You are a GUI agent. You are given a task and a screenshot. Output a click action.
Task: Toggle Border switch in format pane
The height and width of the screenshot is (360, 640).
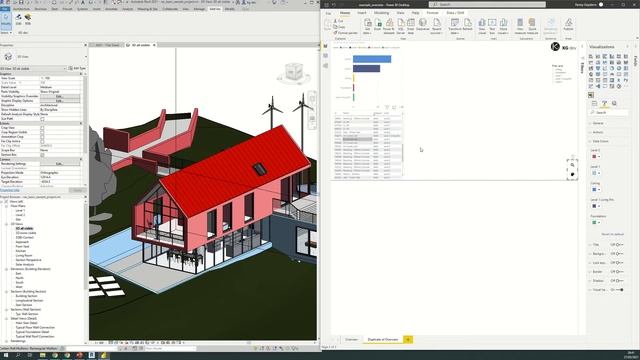click(x=619, y=271)
